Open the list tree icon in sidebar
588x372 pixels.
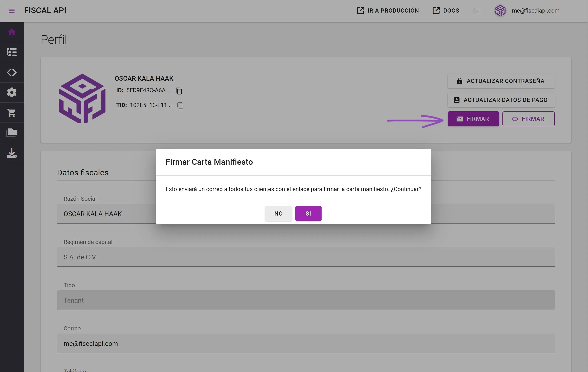pyautogui.click(x=12, y=52)
